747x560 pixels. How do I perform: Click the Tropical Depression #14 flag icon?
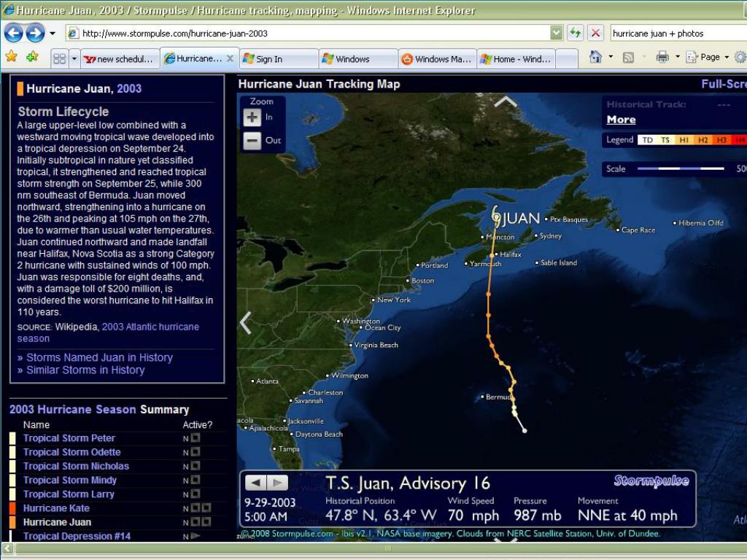pyautogui.click(x=195, y=536)
